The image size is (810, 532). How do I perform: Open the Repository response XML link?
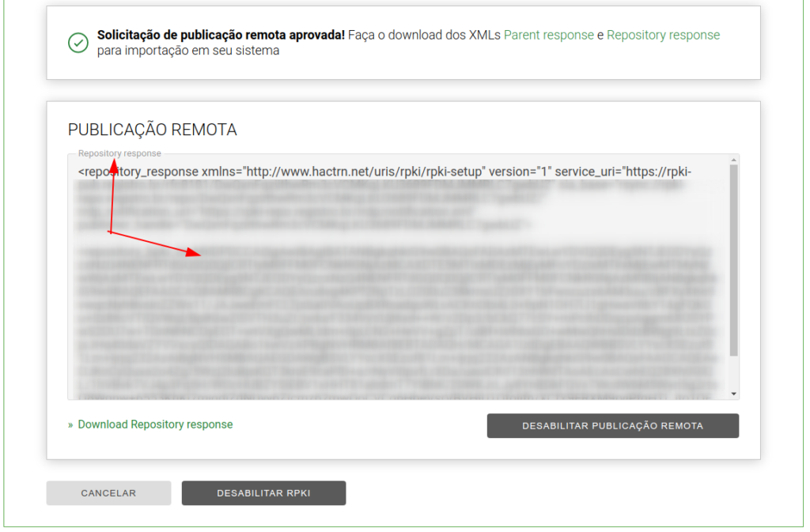tap(663, 35)
